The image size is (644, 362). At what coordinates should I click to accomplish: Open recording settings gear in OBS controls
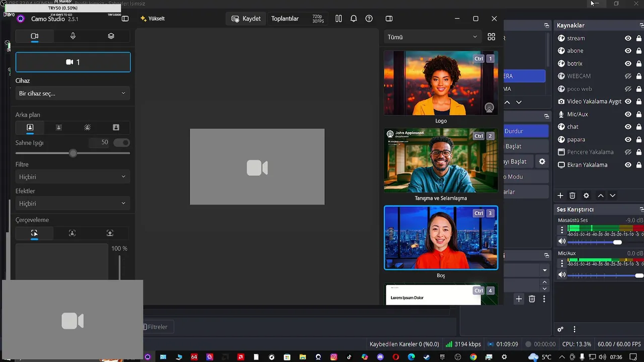(542, 161)
